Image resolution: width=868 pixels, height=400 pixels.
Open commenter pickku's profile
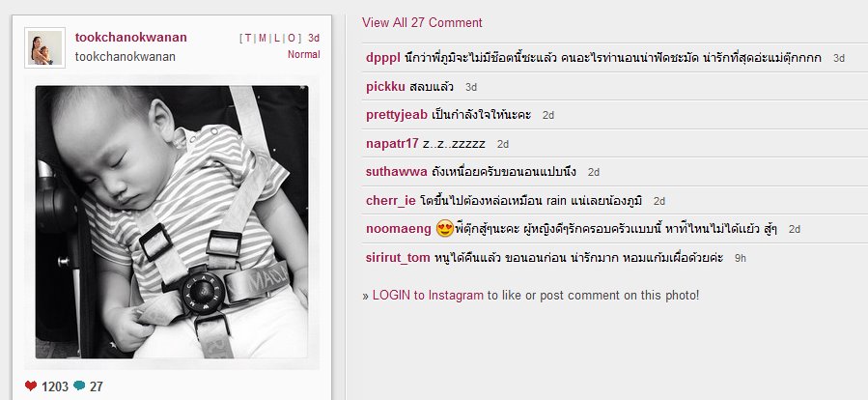[x=385, y=87]
